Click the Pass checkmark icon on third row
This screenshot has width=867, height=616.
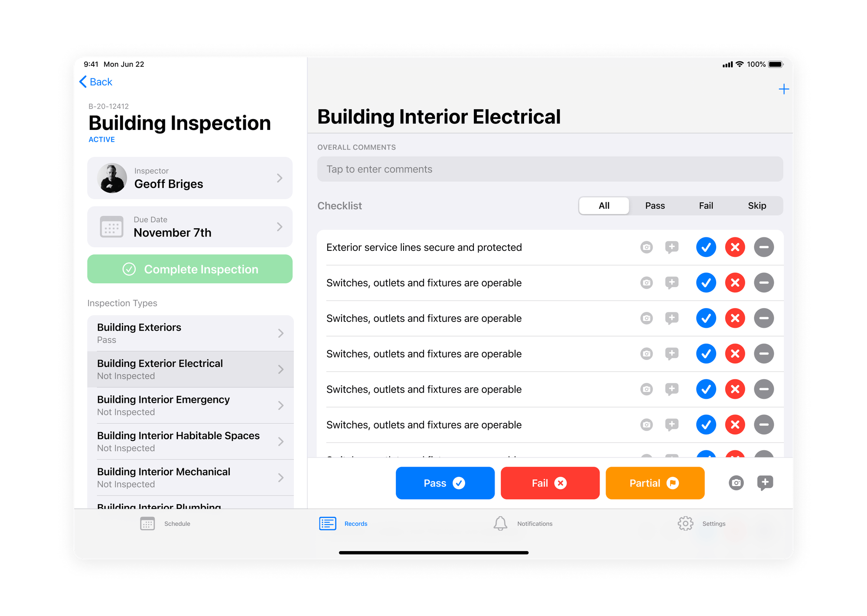[705, 318]
